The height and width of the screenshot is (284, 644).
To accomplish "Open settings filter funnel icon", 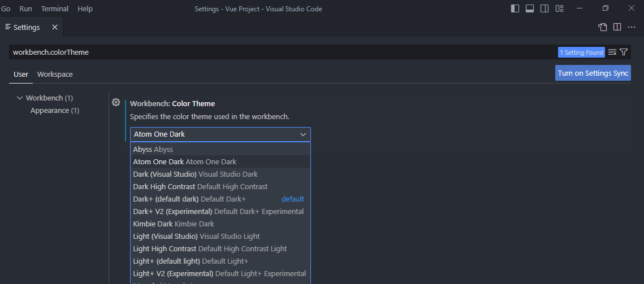I will coord(624,52).
